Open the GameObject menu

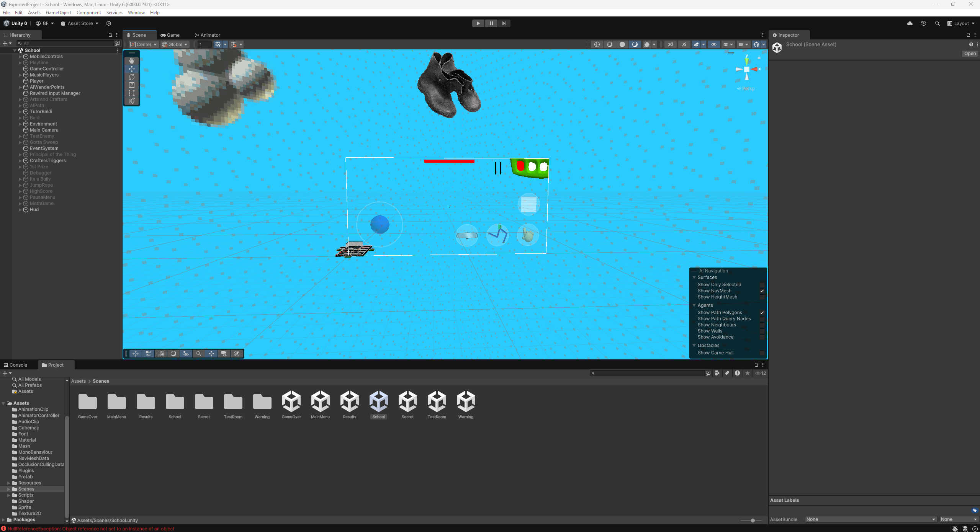click(58, 13)
